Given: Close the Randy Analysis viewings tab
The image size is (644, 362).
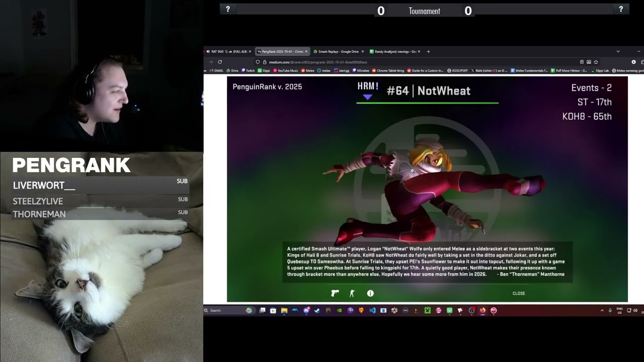Looking at the screenshot, I should pyautogui.click(x=419, y=51).
